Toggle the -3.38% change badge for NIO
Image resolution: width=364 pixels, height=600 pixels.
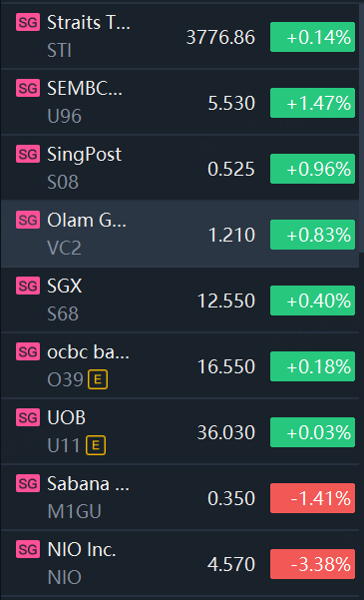pos(312,564)
